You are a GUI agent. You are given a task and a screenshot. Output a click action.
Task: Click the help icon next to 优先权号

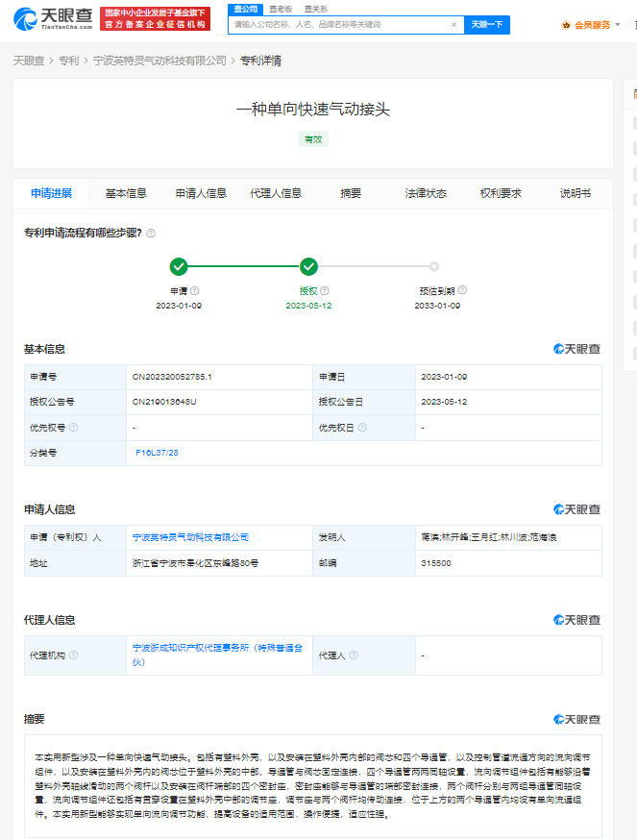coord(73,427)
